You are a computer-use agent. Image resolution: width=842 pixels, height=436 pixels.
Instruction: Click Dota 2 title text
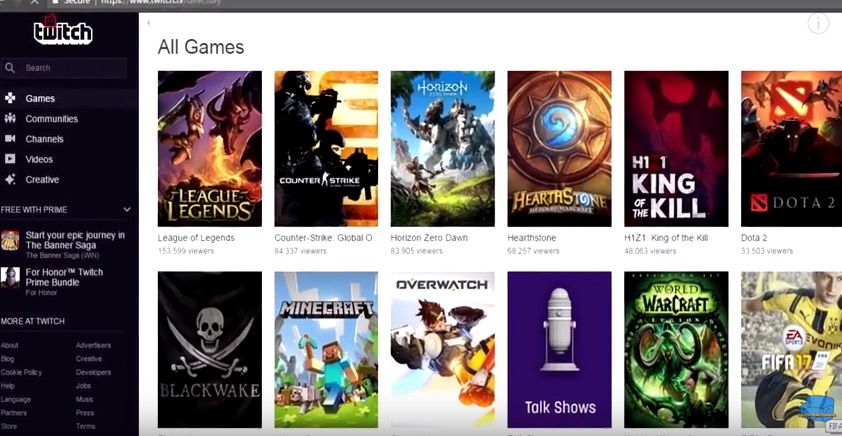(x=754, y=238)
